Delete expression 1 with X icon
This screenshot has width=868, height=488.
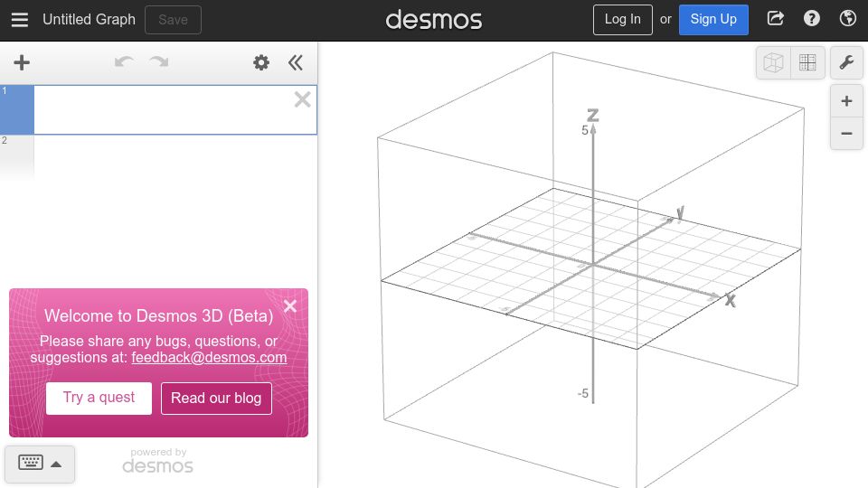point(302,99)
